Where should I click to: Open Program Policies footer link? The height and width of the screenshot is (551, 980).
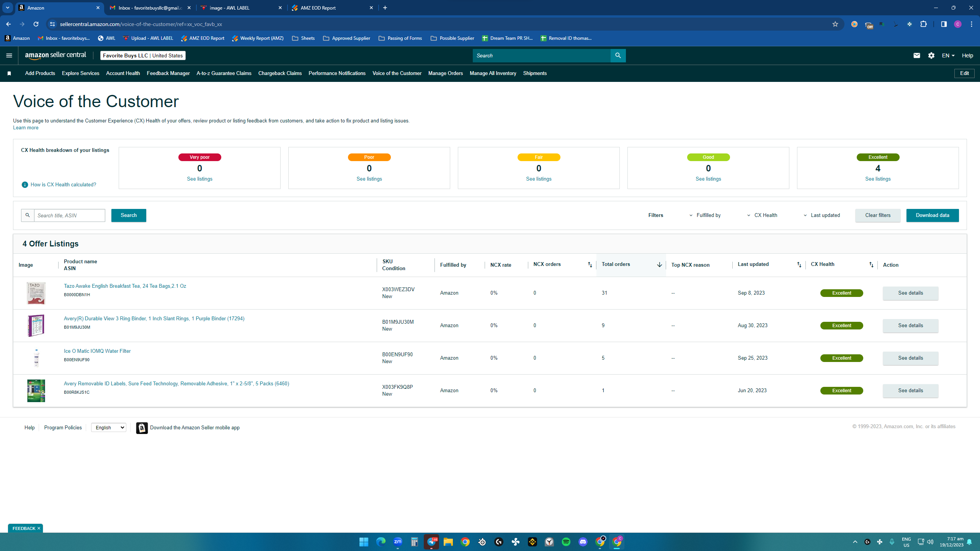[x=63, y=428]
